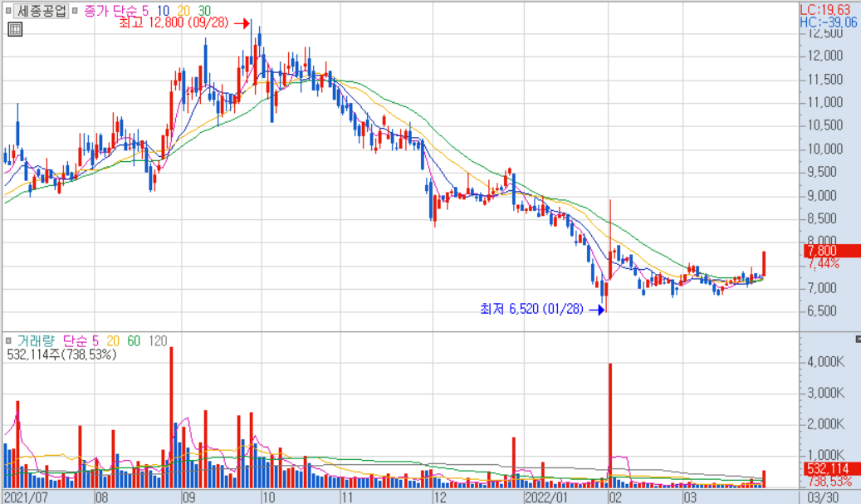Screen dimensions: 861x504
Task: Click the 11 month date axis label
Action: 347,497
